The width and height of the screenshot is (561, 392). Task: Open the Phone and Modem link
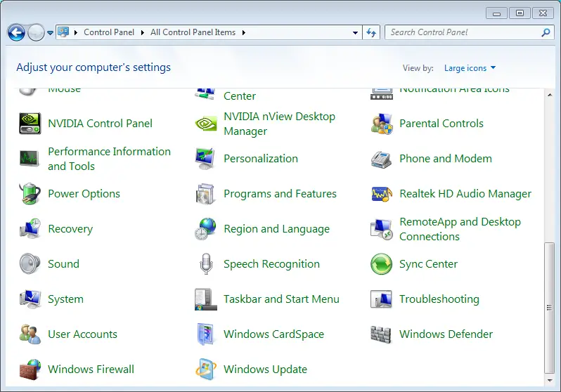[x=446, y=159]
